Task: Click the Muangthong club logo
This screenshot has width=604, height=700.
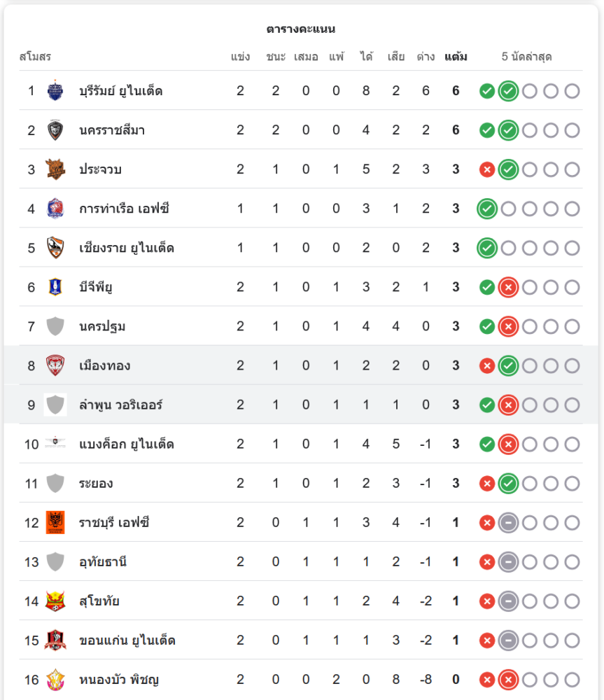Action: [55, 365]
